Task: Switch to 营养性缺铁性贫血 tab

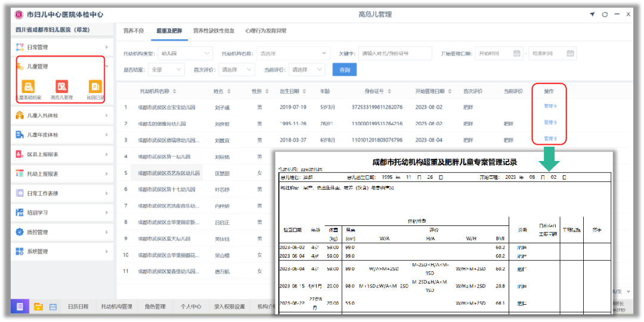Action: pos(213,31)
